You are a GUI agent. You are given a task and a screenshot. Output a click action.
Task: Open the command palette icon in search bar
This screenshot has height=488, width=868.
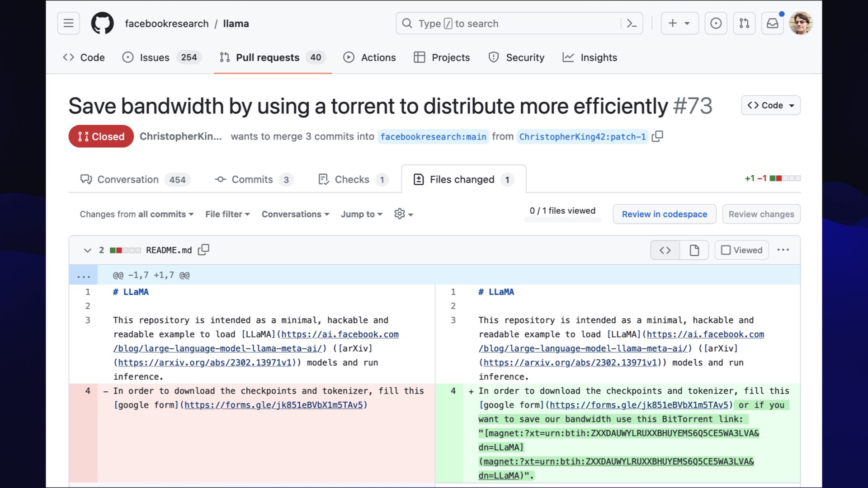[632, 23]
